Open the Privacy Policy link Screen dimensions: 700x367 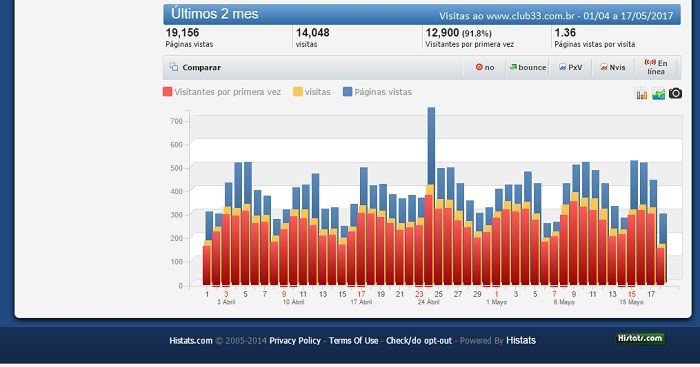coord(295,341)
